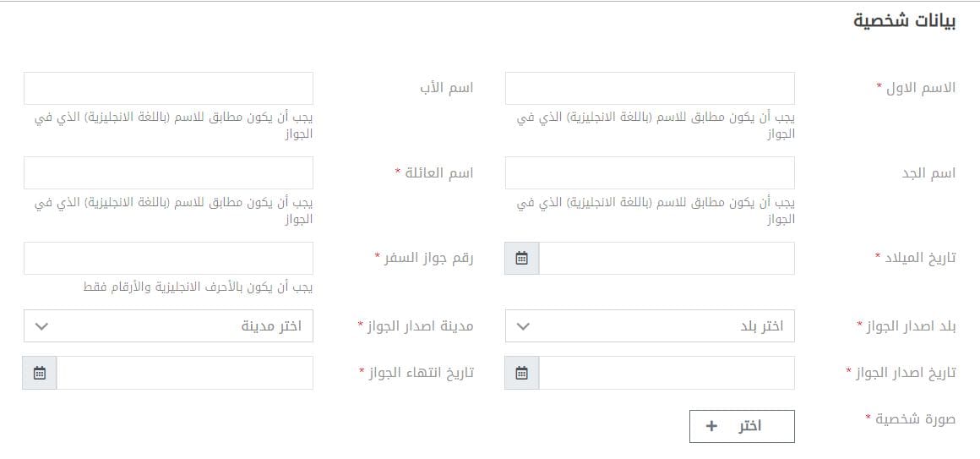980x459 pixels.
Task: Click the birth date text input
Action: (x=667, y=259)
